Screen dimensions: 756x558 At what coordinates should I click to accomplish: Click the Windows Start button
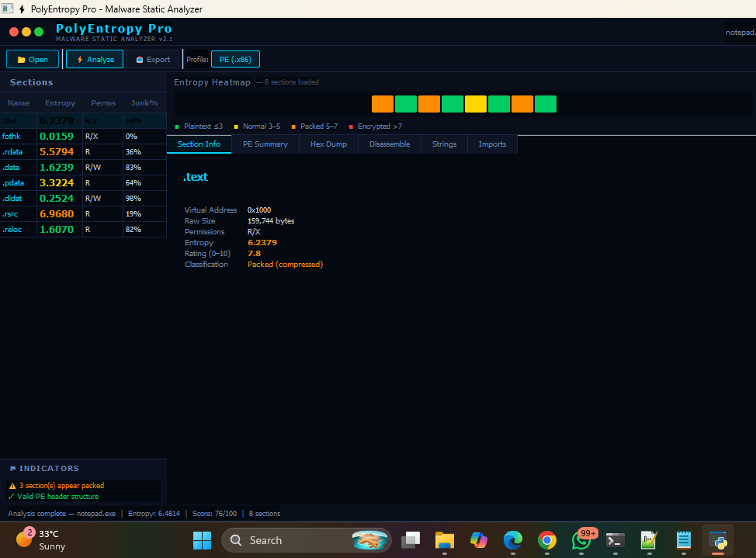pyautogui.click(x=202, y=540)
